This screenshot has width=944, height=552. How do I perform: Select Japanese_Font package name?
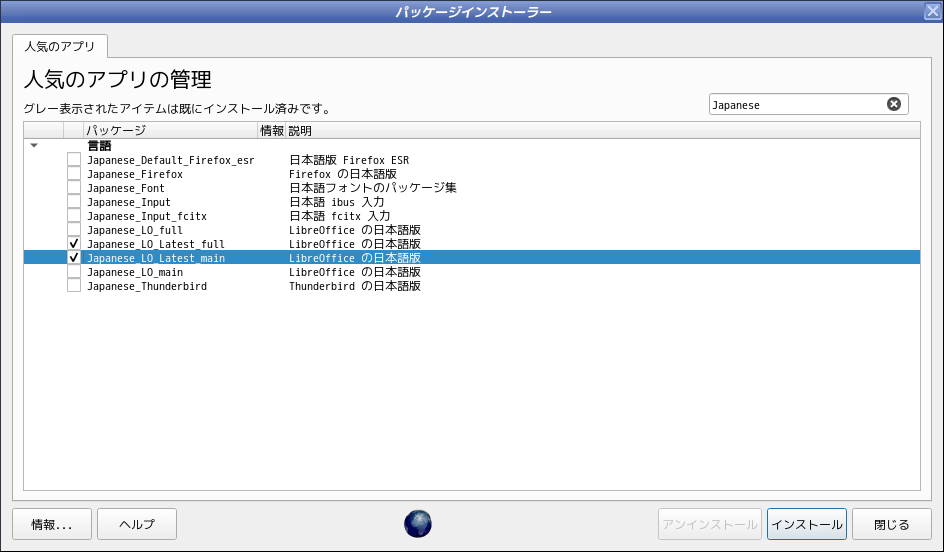[126, 188]
